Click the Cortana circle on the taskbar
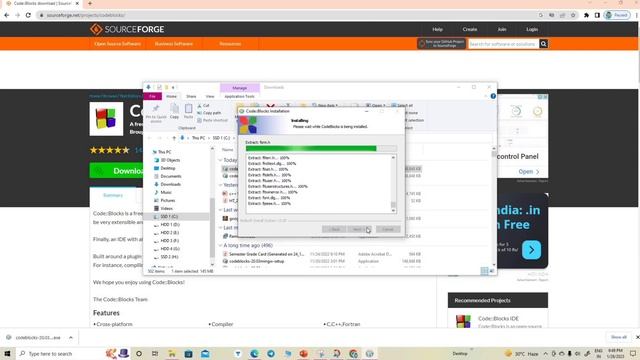The width and height of the screenshot is (640, 360). point(139,353)
